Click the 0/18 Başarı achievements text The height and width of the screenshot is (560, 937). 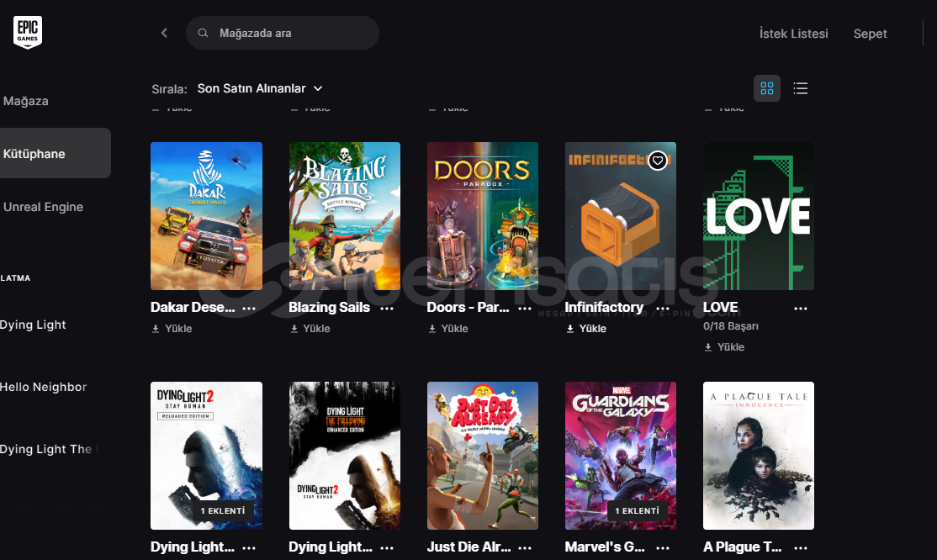[731, 326]
